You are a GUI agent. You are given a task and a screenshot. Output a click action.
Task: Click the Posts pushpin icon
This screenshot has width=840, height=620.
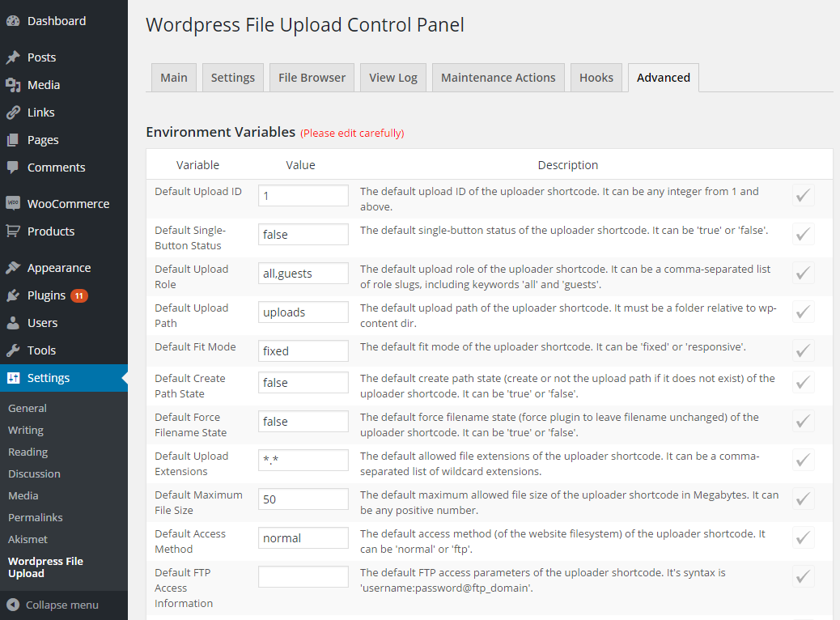coord(13,57)
